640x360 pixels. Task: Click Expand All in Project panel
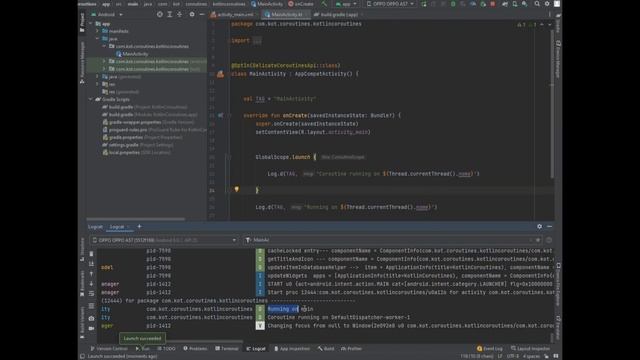click(x=170, y=14)
